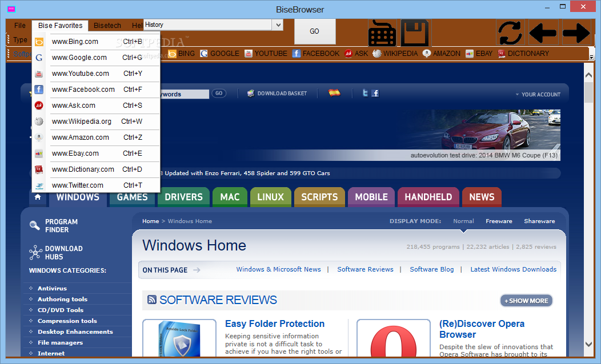Click the Download Basket icon
Screen dimensions: 601x364
click(x=251, y=94)
